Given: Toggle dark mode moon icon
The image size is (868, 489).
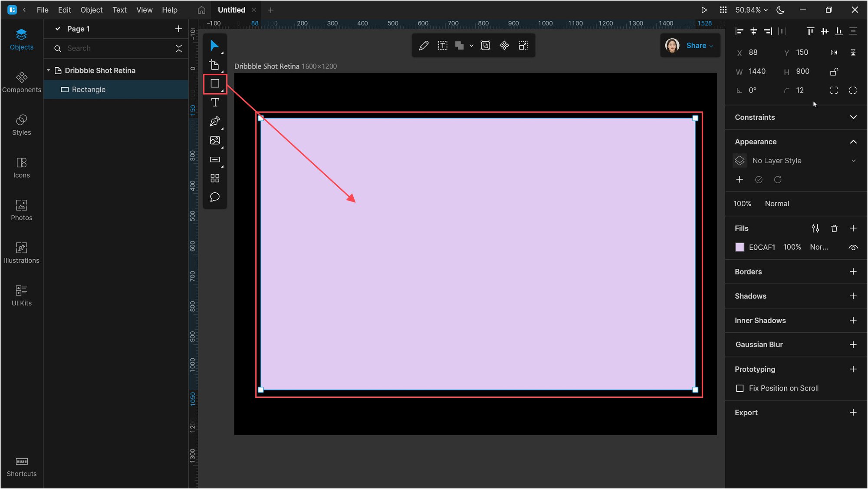Looking at the screenshot, I should [781, 10].
